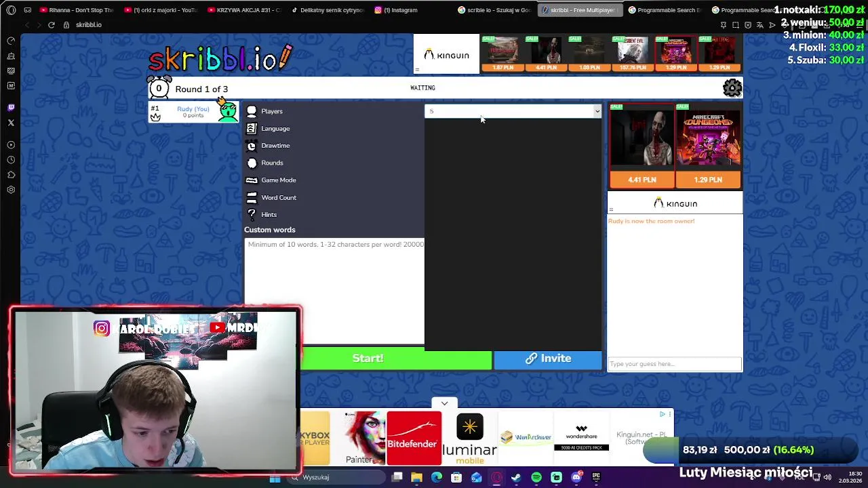Reload the skribbl.io page
Viewport: 868px width, 488px height.
(51, 25)
